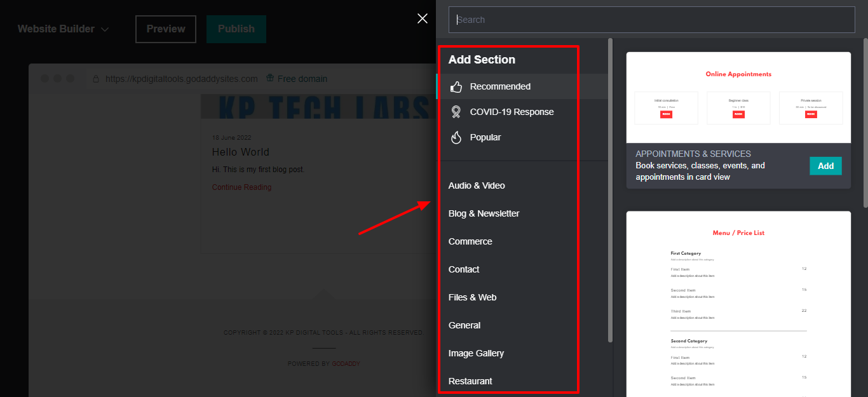Screen dimensions: 868x397
Task: Add the Appointments & Services section
Action: pyautogui.click(x=825, y=166)
